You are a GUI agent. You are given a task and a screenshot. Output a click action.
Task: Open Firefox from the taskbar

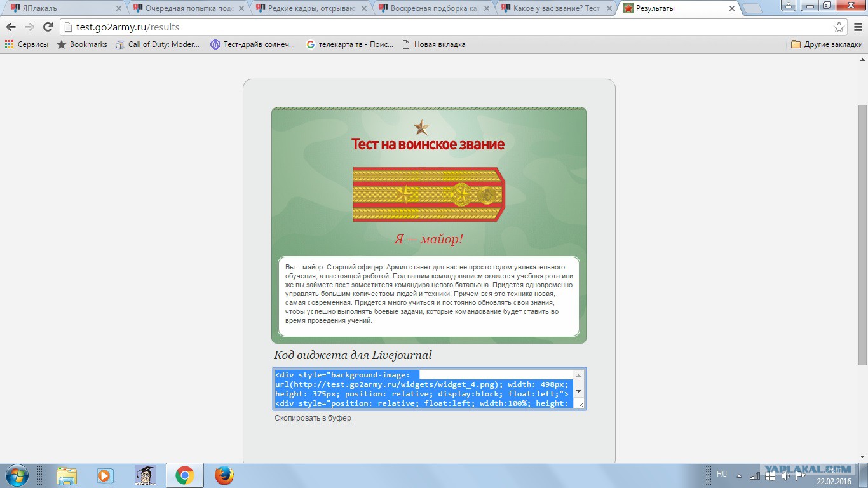(x=224, y=475)
